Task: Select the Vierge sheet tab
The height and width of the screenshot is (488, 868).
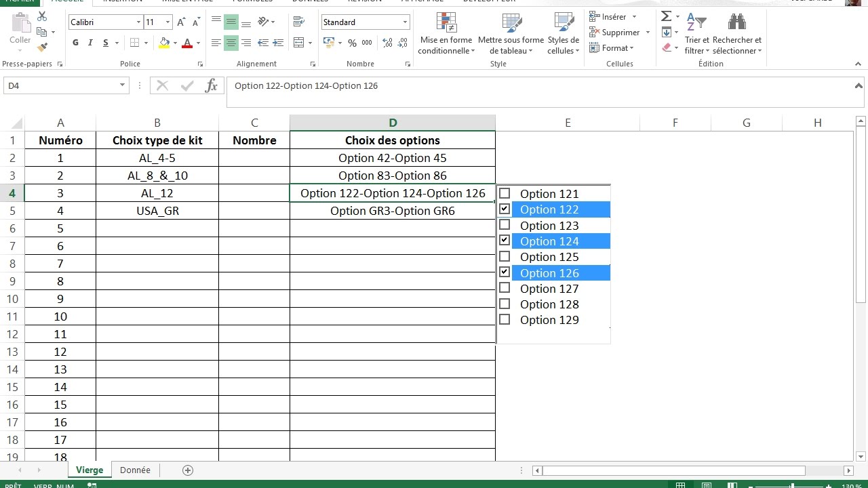Action: point(90,470)
